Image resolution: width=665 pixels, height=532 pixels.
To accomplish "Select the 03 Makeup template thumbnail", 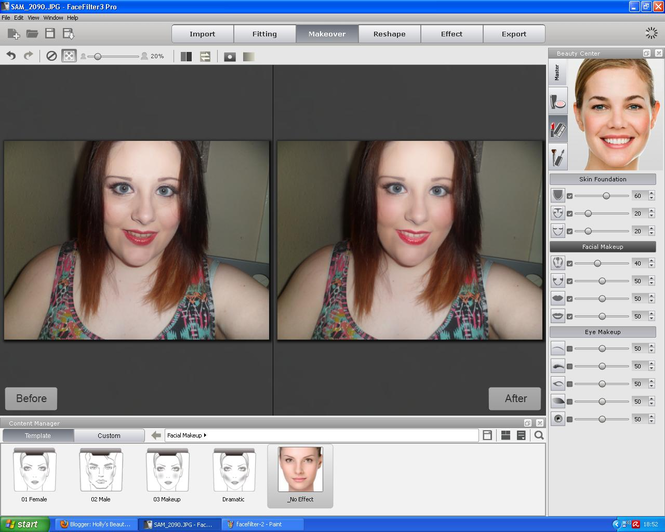I will click(167, 475).
